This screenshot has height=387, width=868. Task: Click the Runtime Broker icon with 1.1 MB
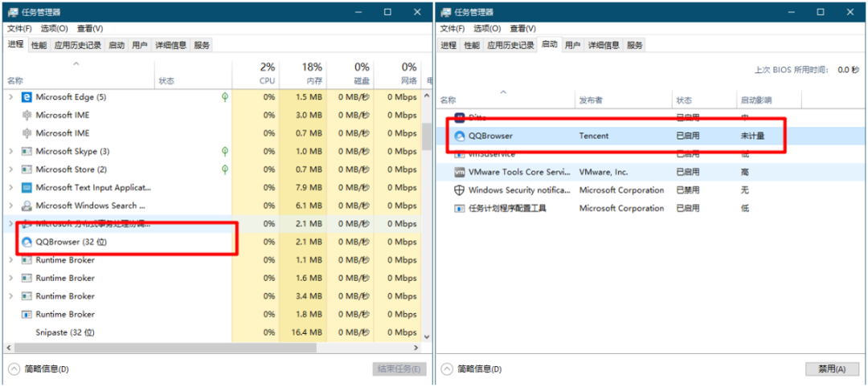[x=26, y=260]
